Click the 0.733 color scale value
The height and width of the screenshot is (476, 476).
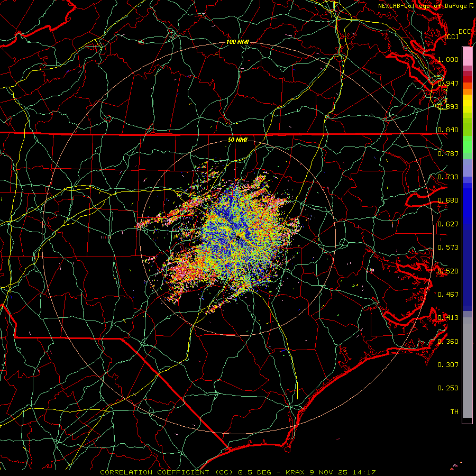[448, 177]
